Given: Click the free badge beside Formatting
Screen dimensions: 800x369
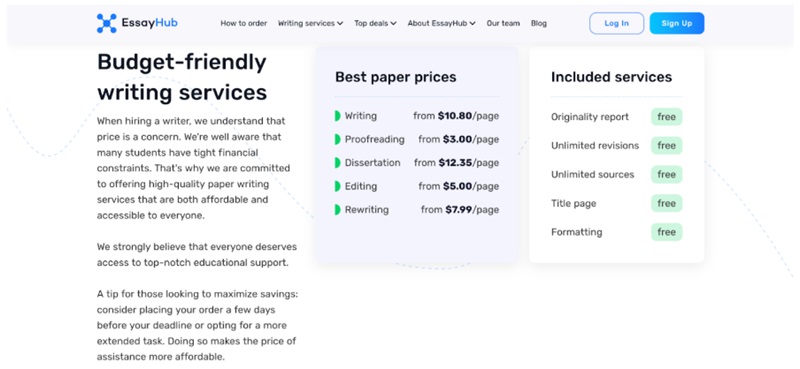Looking at the screenshot, I should click(666, 232).
